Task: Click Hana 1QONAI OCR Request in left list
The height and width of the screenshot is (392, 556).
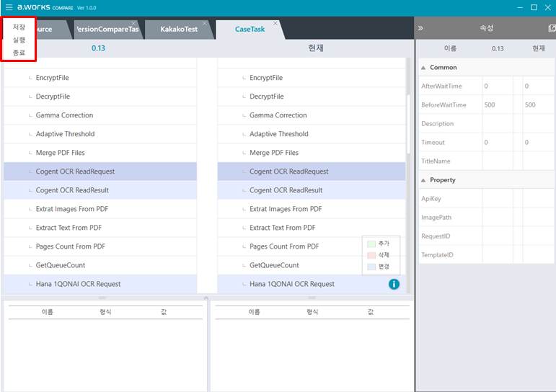Action: click(78, 284)
